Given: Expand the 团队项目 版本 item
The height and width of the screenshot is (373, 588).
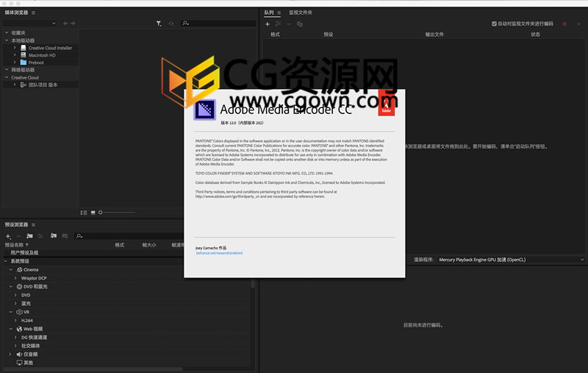Looking at the screenshot, I should [x=15, y=85].
